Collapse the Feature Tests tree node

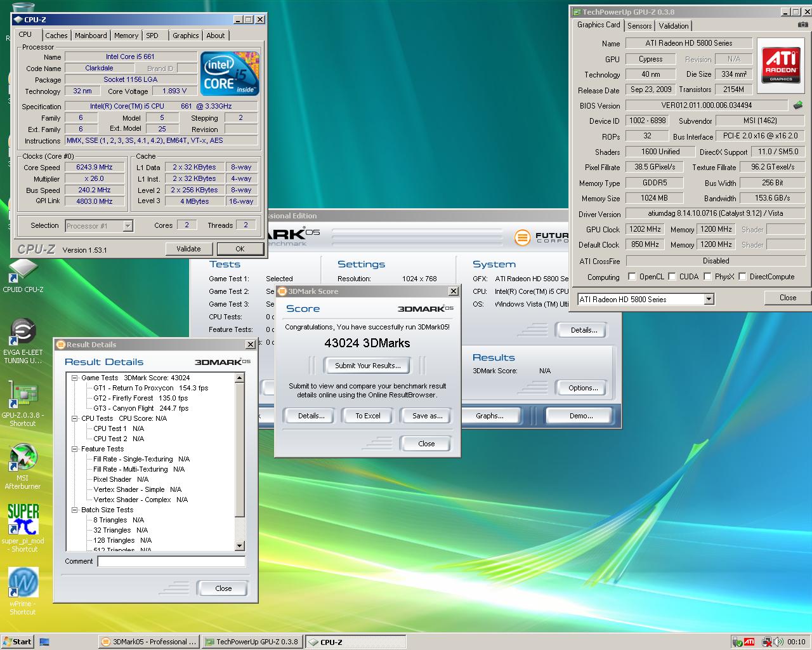click(75, 449)
